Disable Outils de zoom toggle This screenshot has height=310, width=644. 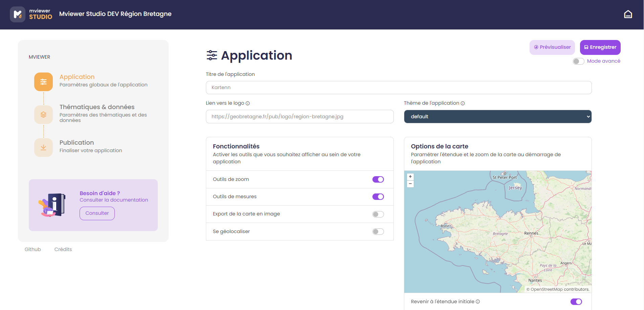pos(378,180)
